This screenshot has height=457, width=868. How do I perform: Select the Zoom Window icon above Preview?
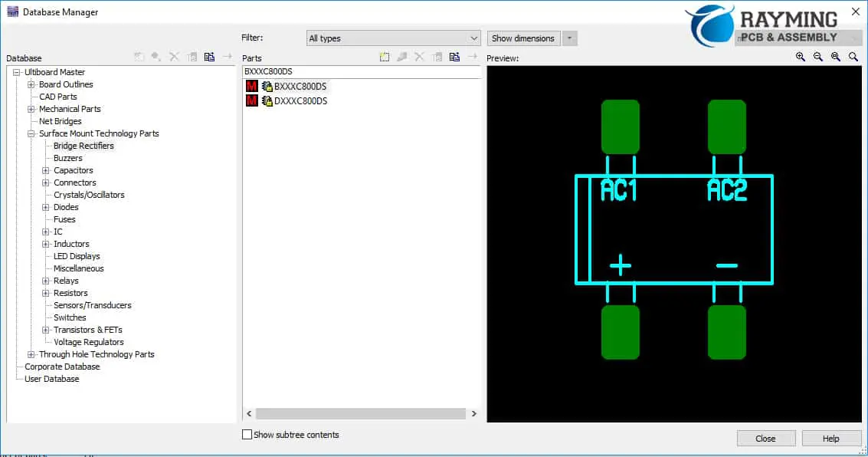(x=853, y=57)
